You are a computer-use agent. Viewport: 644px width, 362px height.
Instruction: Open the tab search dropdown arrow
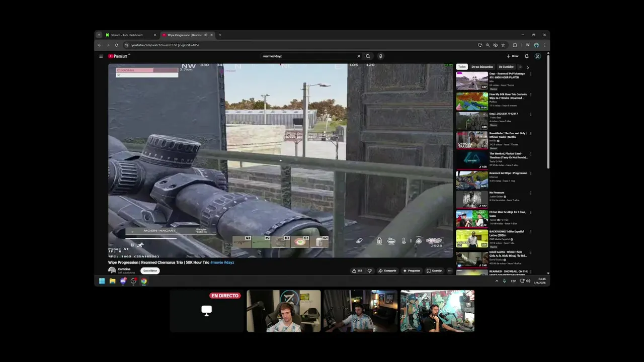pos(99,35)
